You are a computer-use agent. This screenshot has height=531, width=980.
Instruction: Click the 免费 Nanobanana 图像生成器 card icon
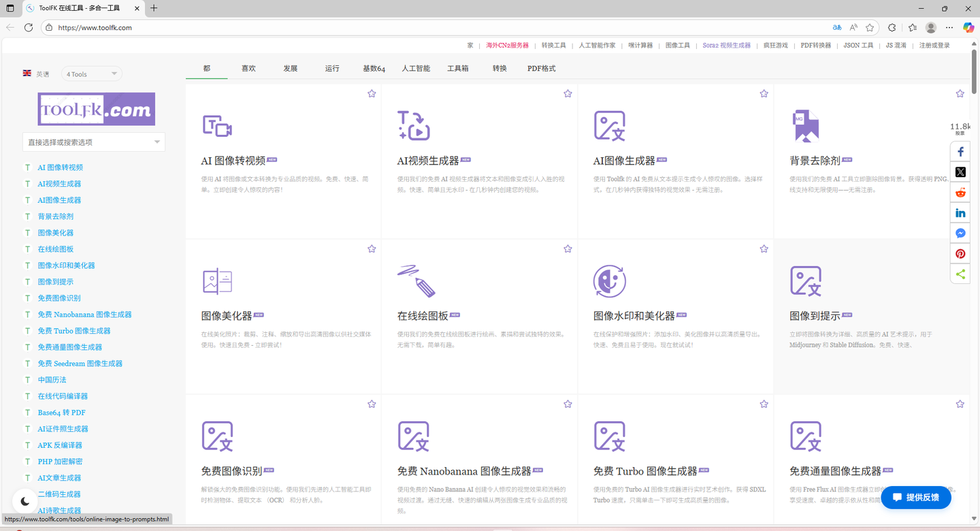tap(414, 436)
